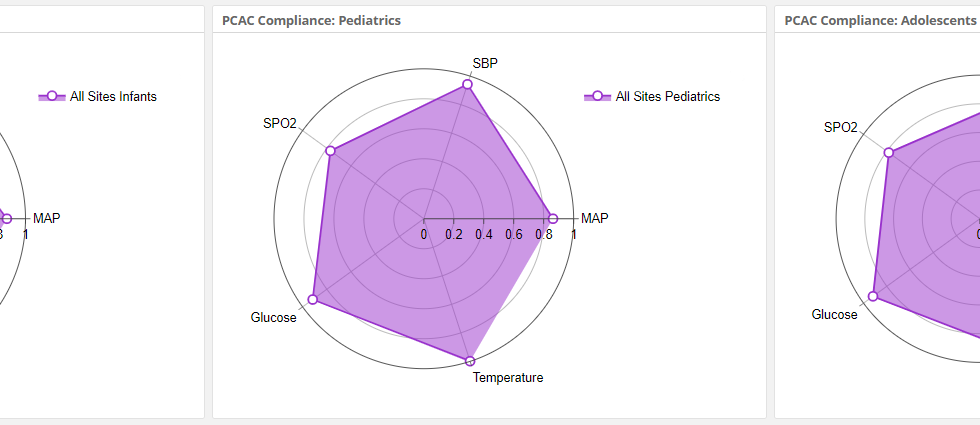Toggle the All Sites Pediatrics legend series
The width and height of the screenshot is (980, 425).
667,97
